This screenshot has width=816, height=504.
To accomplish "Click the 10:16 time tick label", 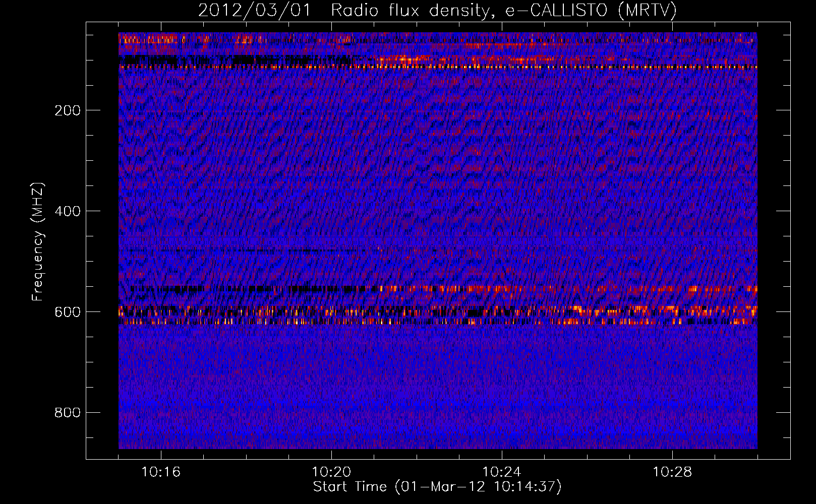I will pos(161,472).
